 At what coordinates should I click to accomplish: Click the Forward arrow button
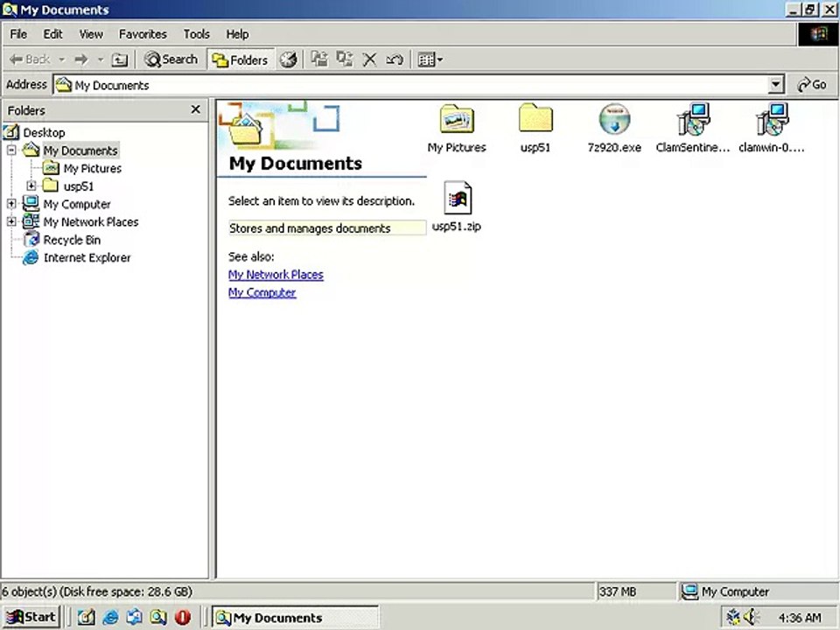(x=81, y=59)
